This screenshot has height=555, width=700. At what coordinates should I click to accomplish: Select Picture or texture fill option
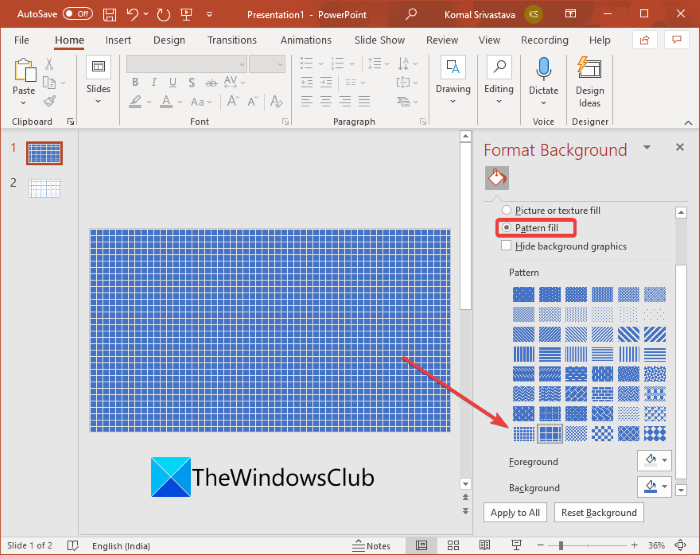[506, 210]
